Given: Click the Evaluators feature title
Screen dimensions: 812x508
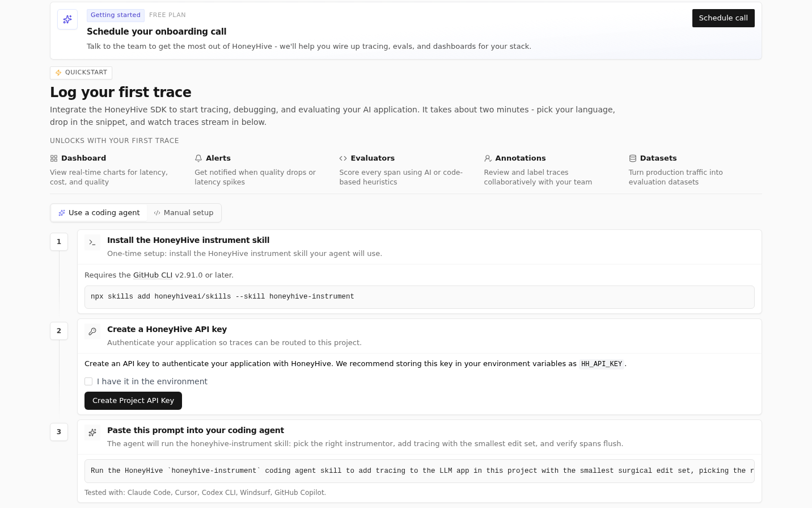Looking at the screenshot, I should 373,158.
